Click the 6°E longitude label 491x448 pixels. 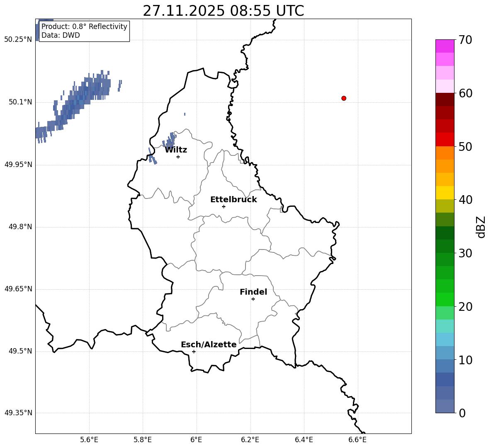tap(196, 440)
